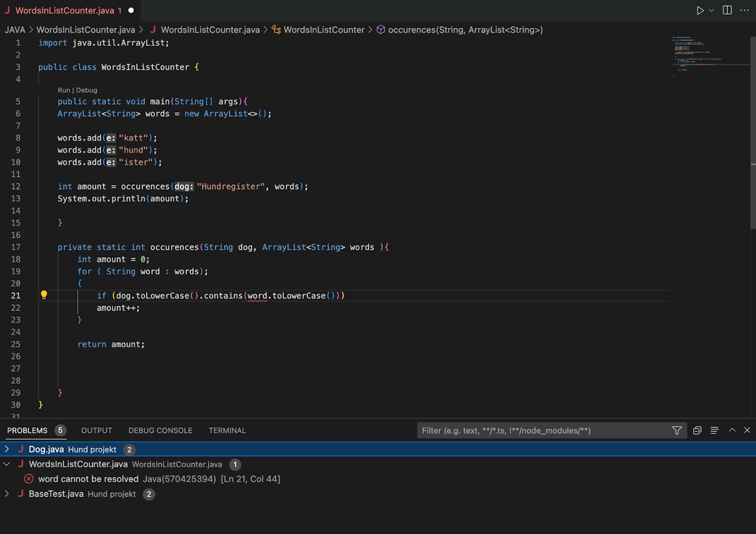Viewport: 756px width, 534px height.
Task: Maximize the panel with the chevron-up icon
Action: tap(732, 430)
